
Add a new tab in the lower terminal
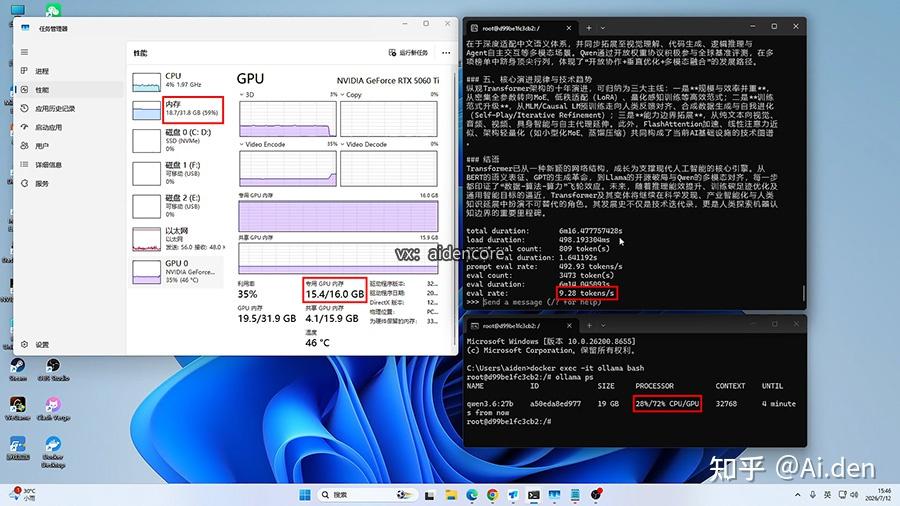pos(589,325)
